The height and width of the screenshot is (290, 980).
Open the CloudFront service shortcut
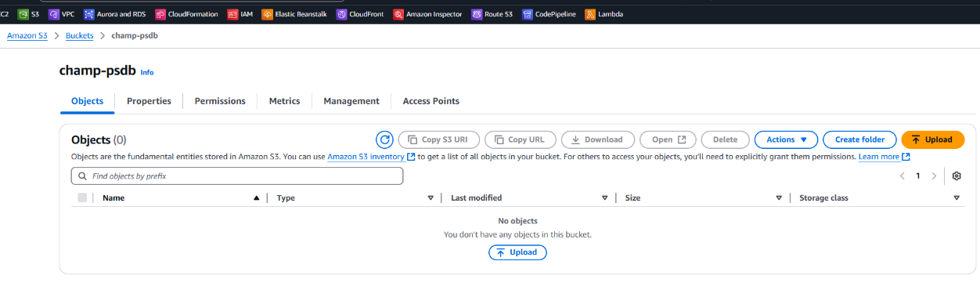360,13
